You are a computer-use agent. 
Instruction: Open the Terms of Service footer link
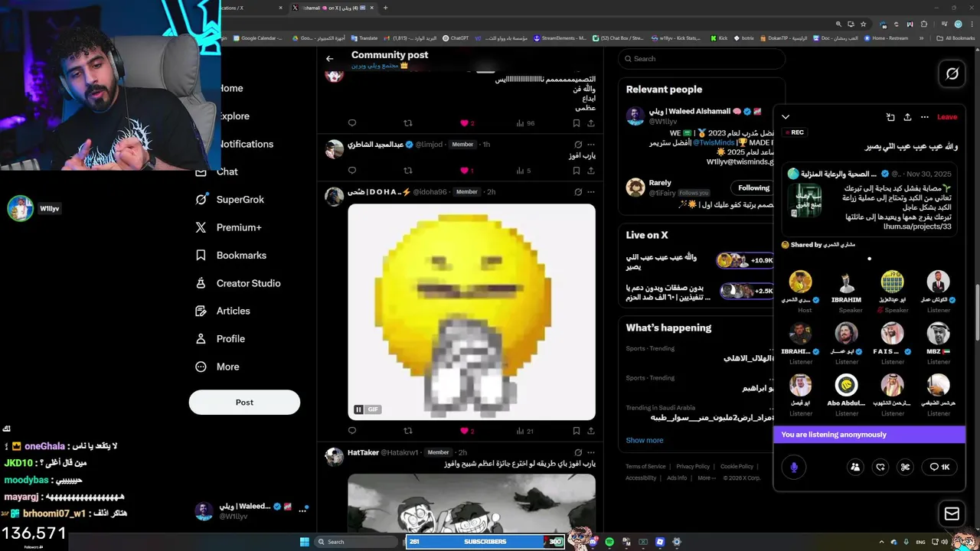[645, 466]
